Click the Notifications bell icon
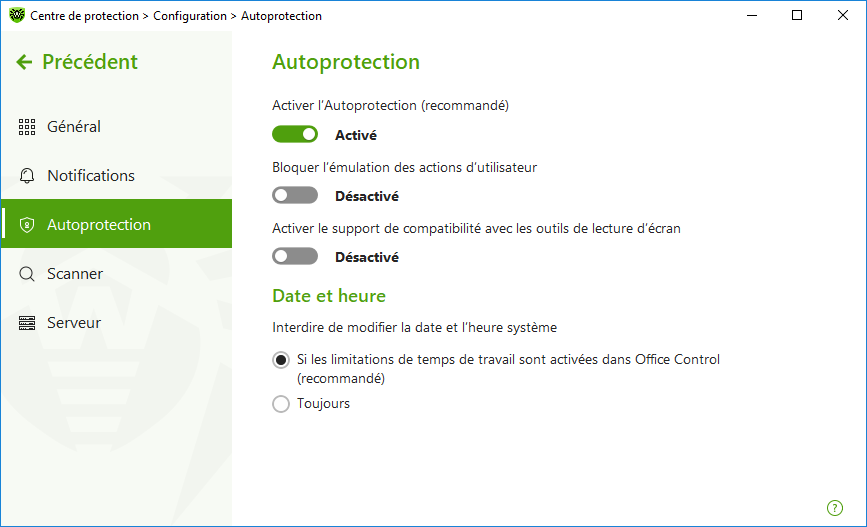Image resolution: width=867 pixels, height=527 pixels. (x=27, y=176)
